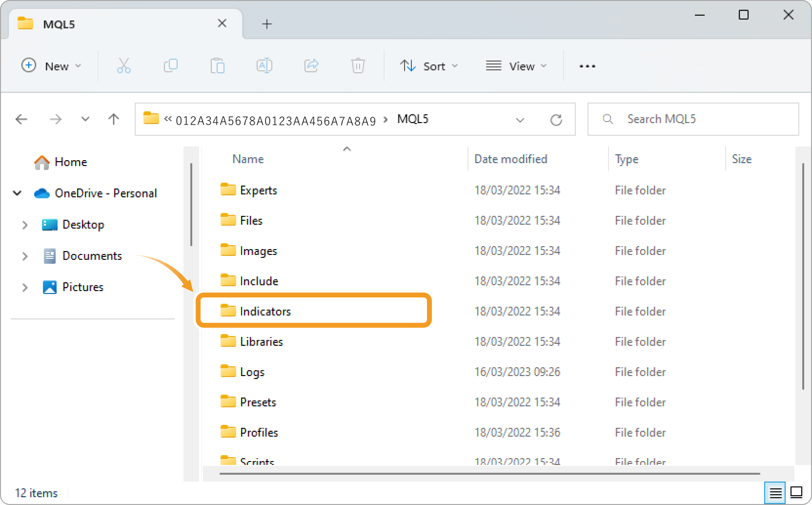The image size is (812, 505).
Task: Switch to details view in status bar
Action: point(775,493)
